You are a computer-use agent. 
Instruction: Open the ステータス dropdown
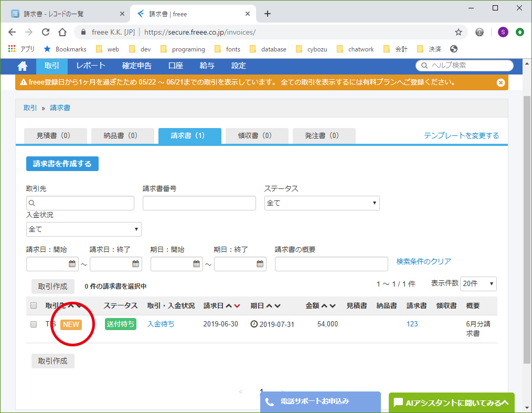pos(322,203)
